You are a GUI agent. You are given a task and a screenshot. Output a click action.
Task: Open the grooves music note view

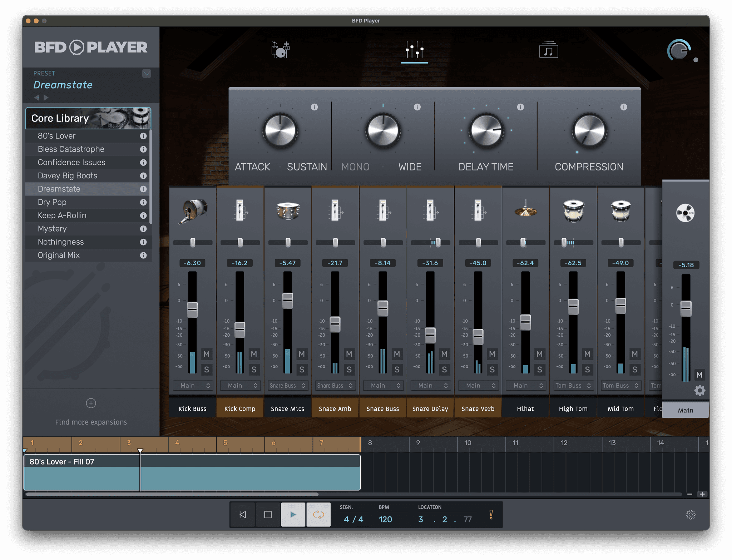[x=548, y=51]
